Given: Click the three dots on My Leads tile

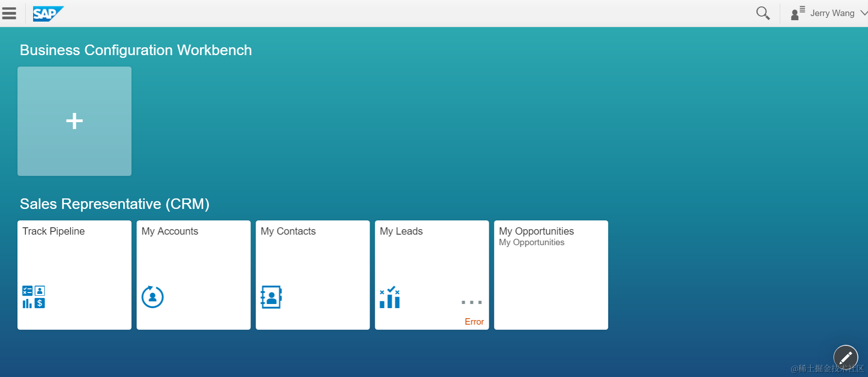Looking at the screenshot, I should coord(472,303).
